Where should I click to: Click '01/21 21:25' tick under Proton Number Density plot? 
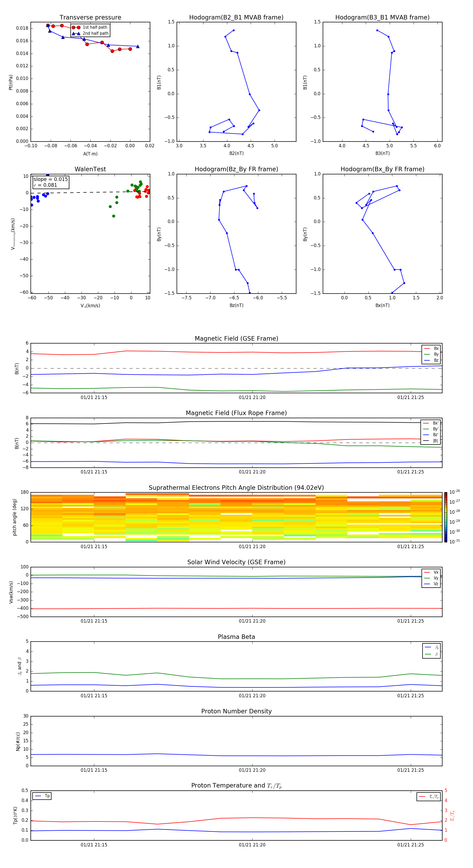410,770
